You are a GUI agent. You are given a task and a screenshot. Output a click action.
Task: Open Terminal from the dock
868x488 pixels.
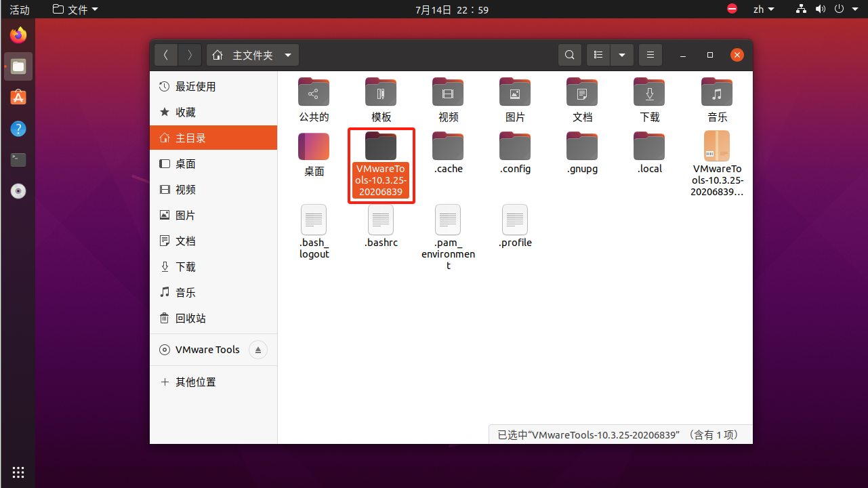[x=18, y=160]
